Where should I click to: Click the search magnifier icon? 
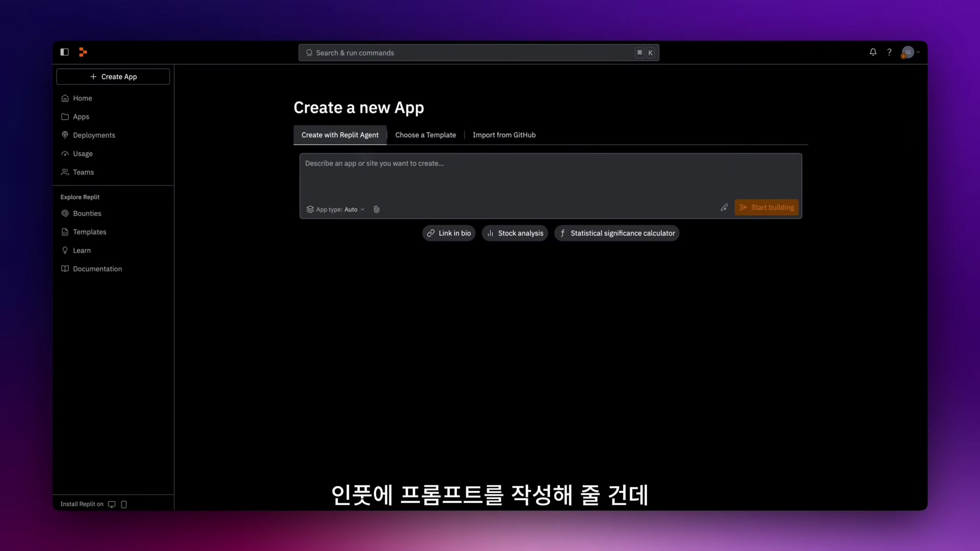click(309, 53)
